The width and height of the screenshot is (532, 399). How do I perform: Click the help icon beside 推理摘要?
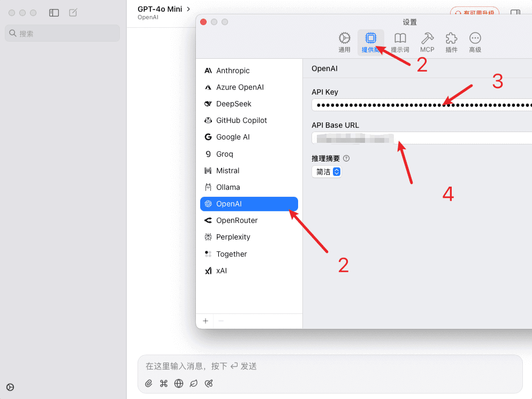pyautogui.click(x=346, y=158)
